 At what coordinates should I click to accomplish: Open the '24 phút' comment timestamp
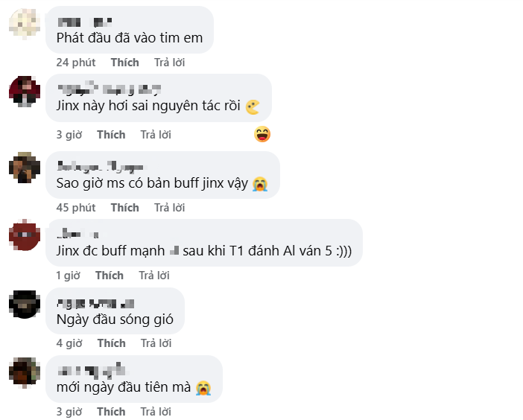[75, 63]
